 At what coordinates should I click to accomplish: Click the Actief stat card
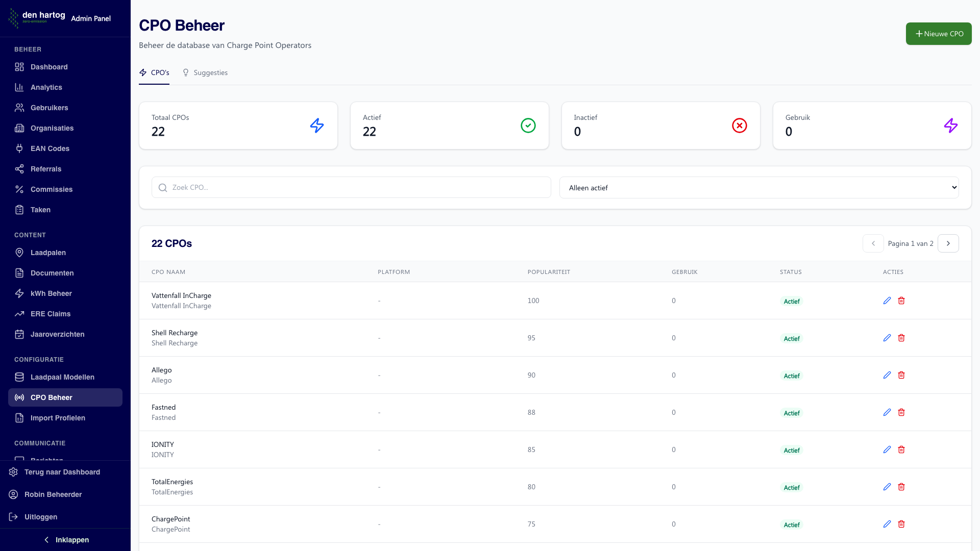[x=450, y=126]
